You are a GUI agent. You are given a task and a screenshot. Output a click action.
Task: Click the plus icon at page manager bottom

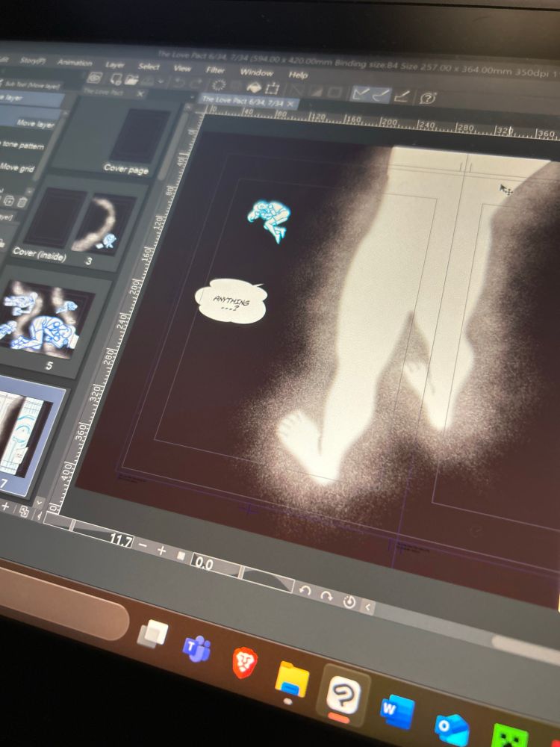6,506
